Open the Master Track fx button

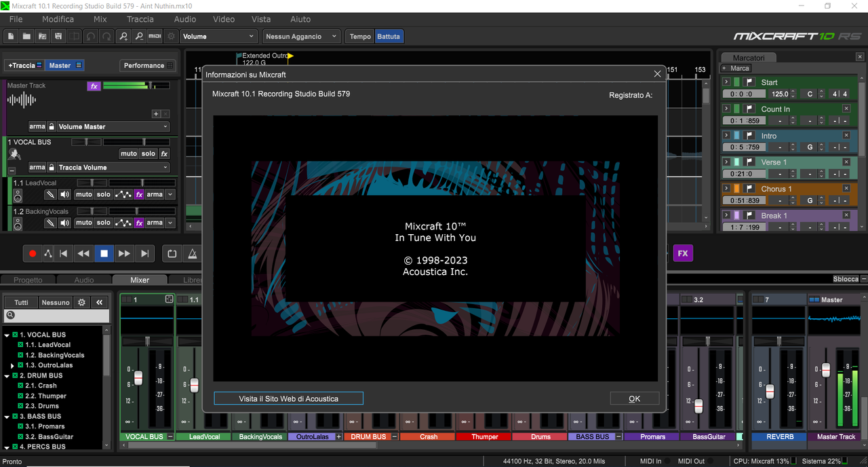pos(94,86)
